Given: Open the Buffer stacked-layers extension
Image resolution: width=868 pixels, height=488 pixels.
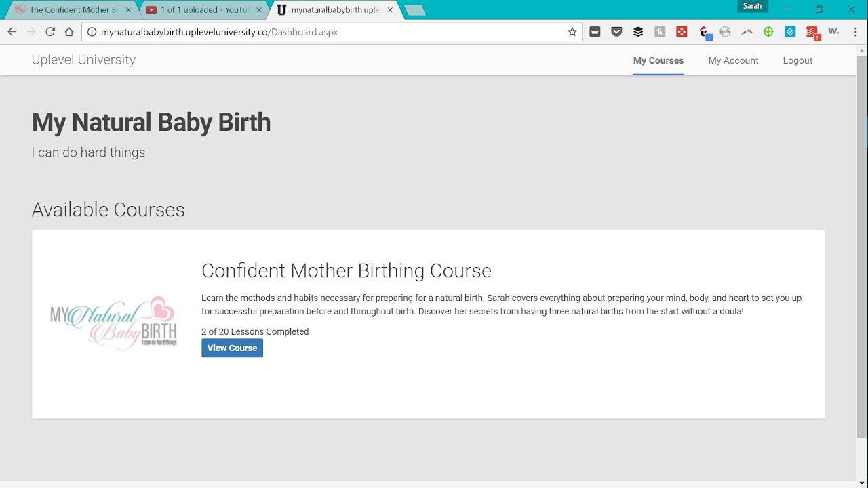Looking at the screenshot, I should (638, 32).
